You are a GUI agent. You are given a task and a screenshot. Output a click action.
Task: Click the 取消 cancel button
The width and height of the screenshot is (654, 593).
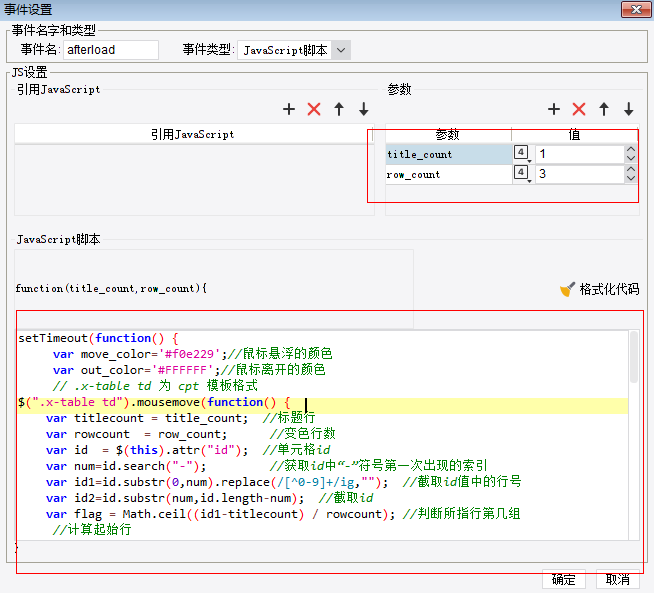[618, 579]
